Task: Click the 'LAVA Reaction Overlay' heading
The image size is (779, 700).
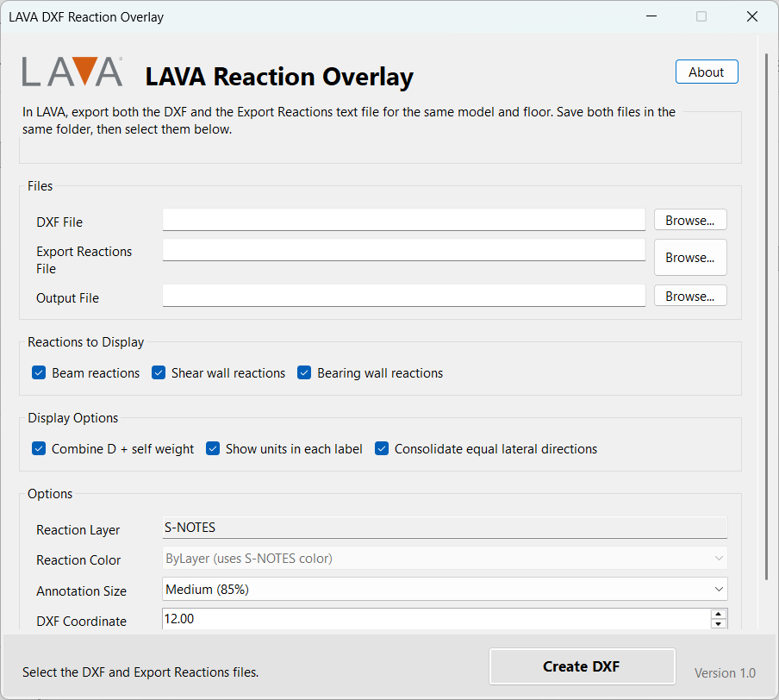Action: tap(279, 77)
